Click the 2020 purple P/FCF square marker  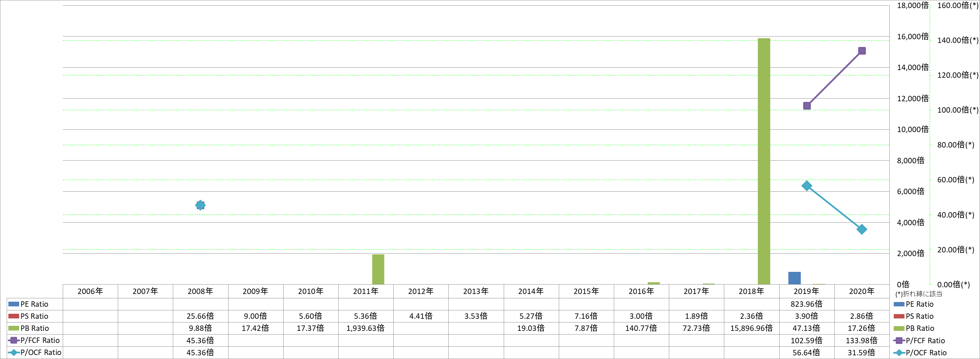point(862,51)
